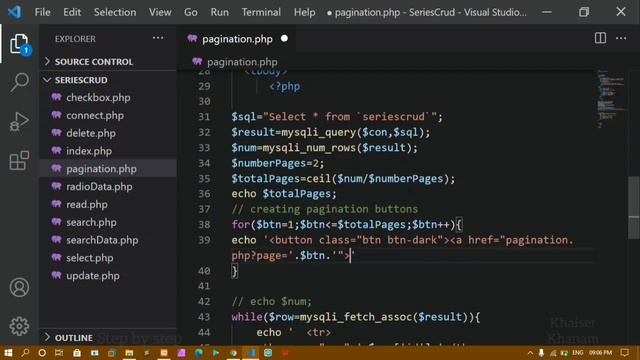Split the editor right
Viewport: 640px width, 360px height.
pos(600,38)
